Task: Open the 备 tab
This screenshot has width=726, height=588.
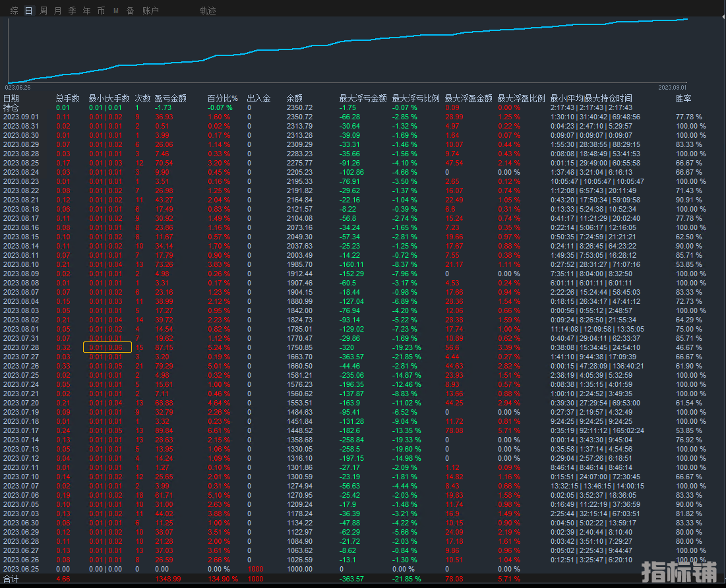Action: tap(130, 11)
